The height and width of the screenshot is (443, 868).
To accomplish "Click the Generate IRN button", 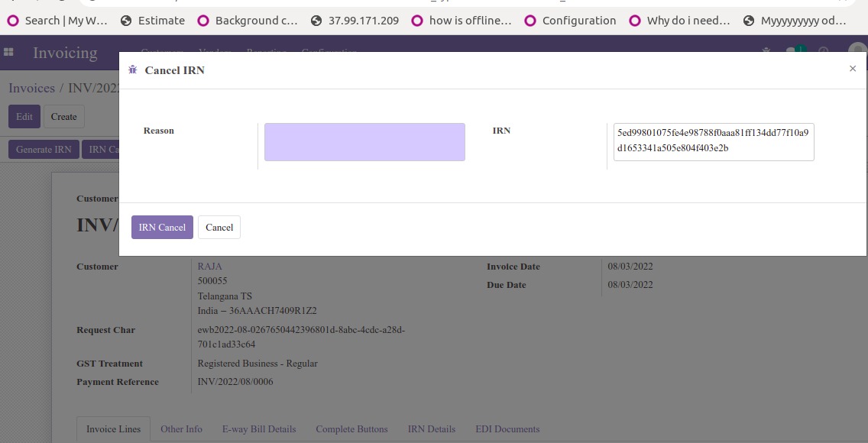I will click(43, 149).
